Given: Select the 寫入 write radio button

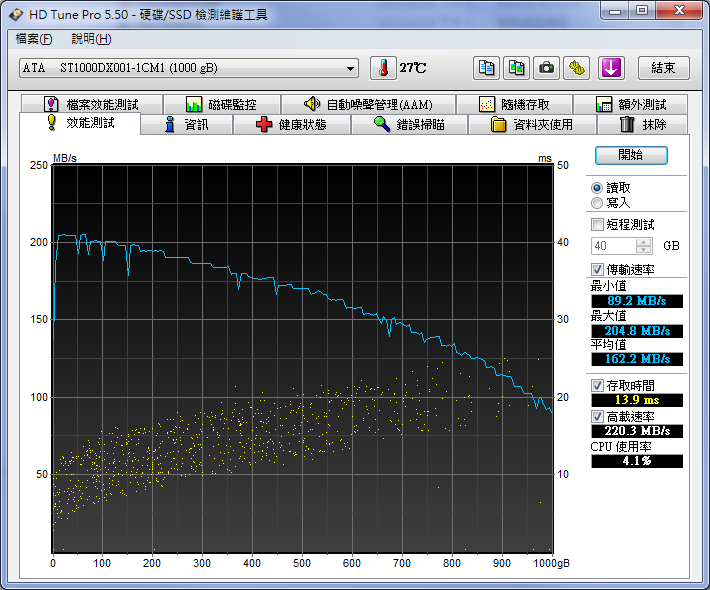Looking at the screenshot, I should coord(597,203).
